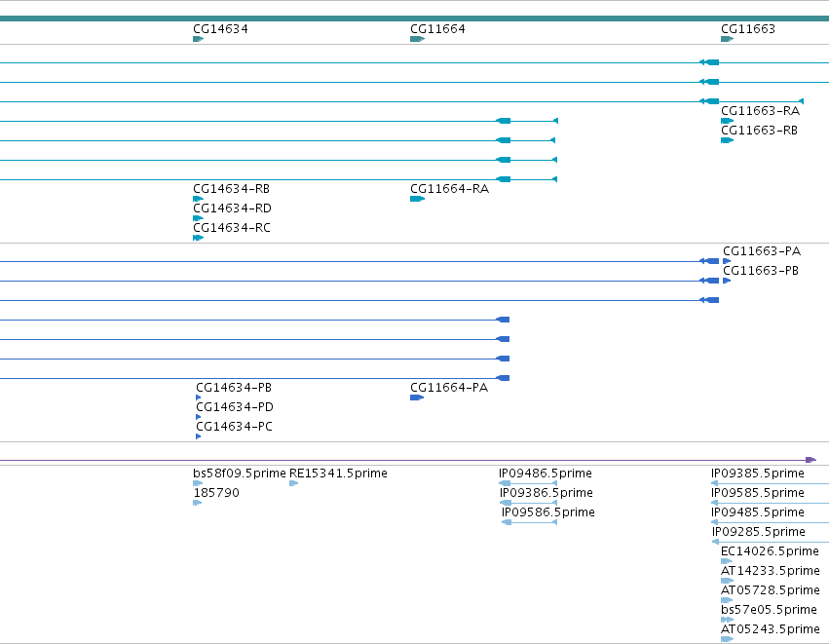The height and width of the screenshot is (644, 829).
Task: Select EST IP09285.5prime label
Action: point(759,532)
